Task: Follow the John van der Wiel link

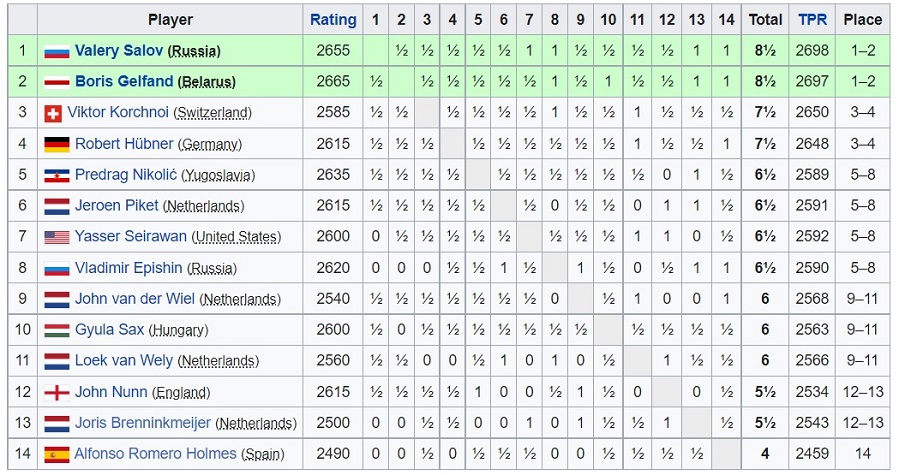Action: (135, 299)
